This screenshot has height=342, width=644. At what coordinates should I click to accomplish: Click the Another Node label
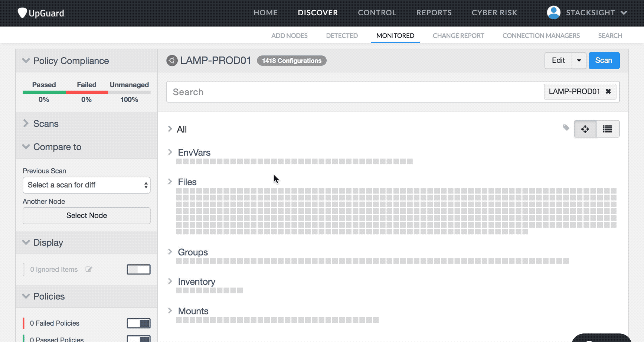(44, 201)
